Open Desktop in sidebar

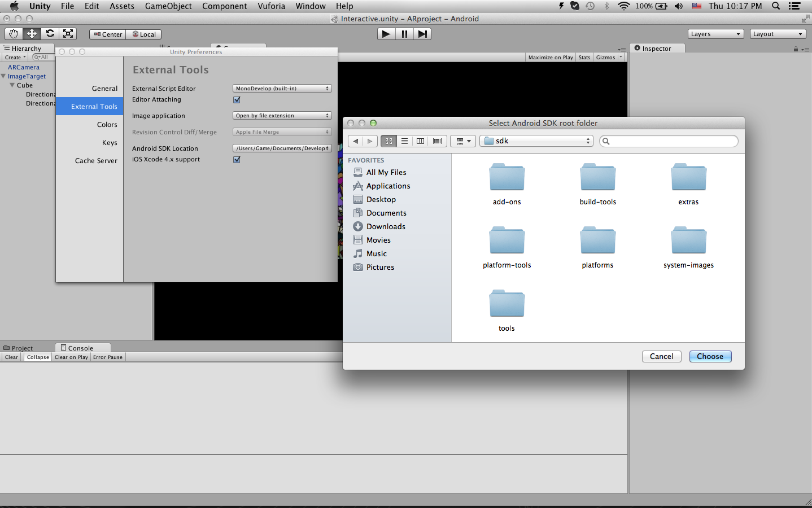(381, 199)
